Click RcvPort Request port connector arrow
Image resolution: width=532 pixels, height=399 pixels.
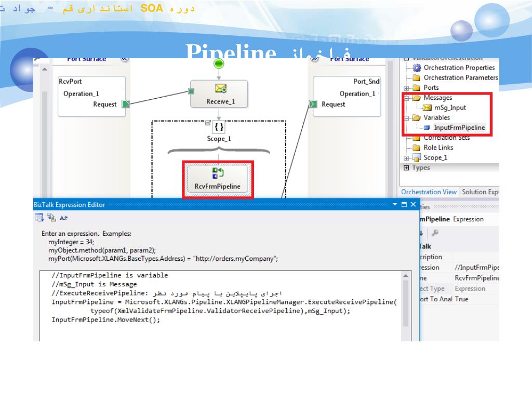coord(126,104)
